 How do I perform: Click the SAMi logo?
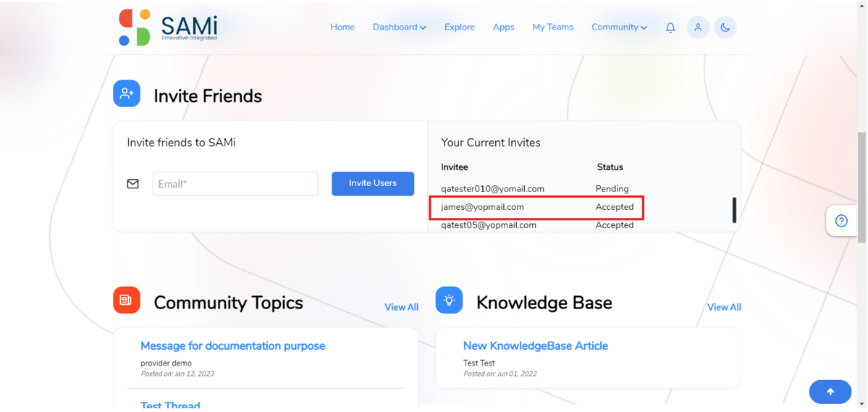coord(168,27)
